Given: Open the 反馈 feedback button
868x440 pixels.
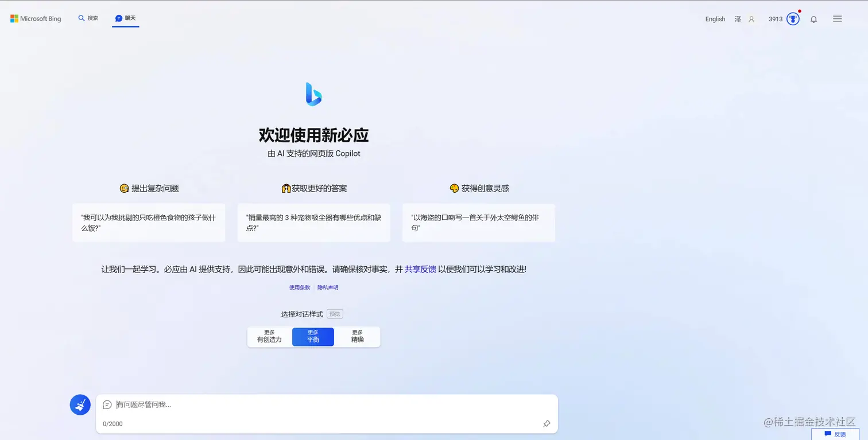Looking at the screenshot, I should [x=835, y=434].
